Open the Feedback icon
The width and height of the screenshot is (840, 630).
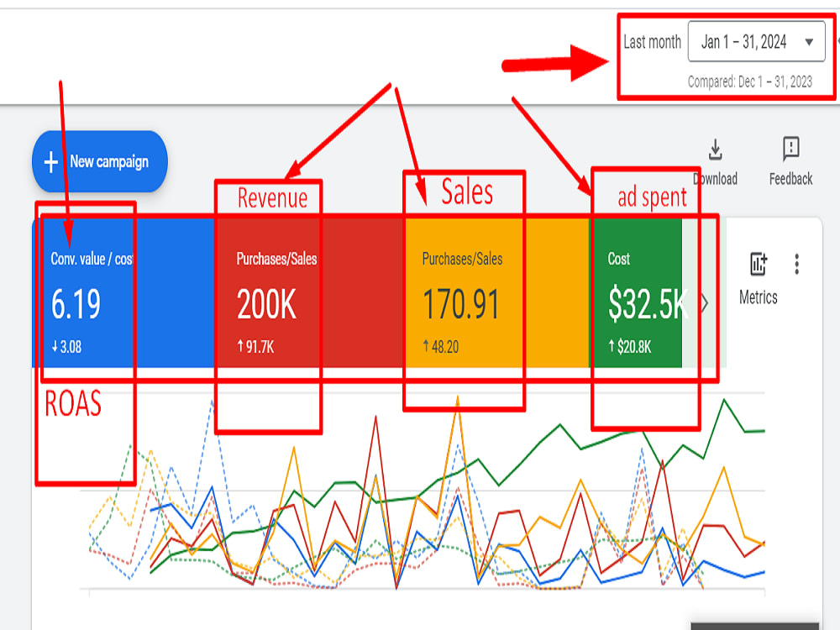[x=790, y=149]
